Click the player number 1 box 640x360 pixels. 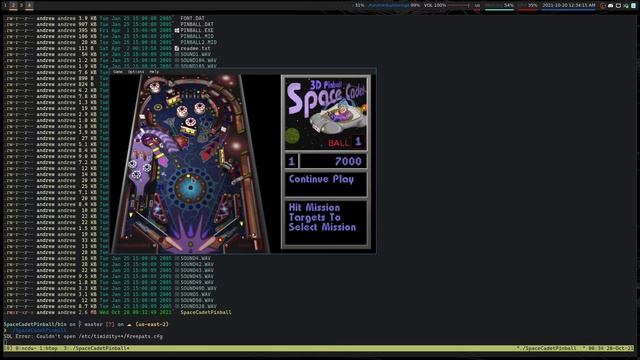point(291,161)
